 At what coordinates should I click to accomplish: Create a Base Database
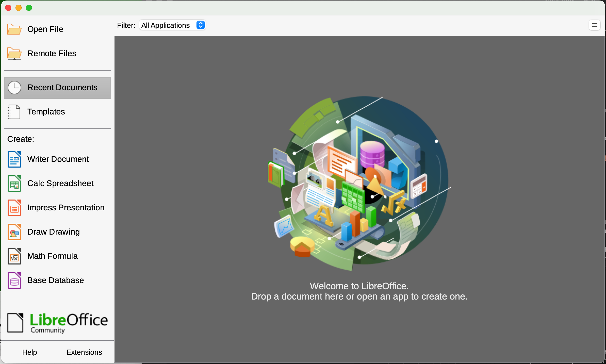pyautogui.click(x=55, y=280)
